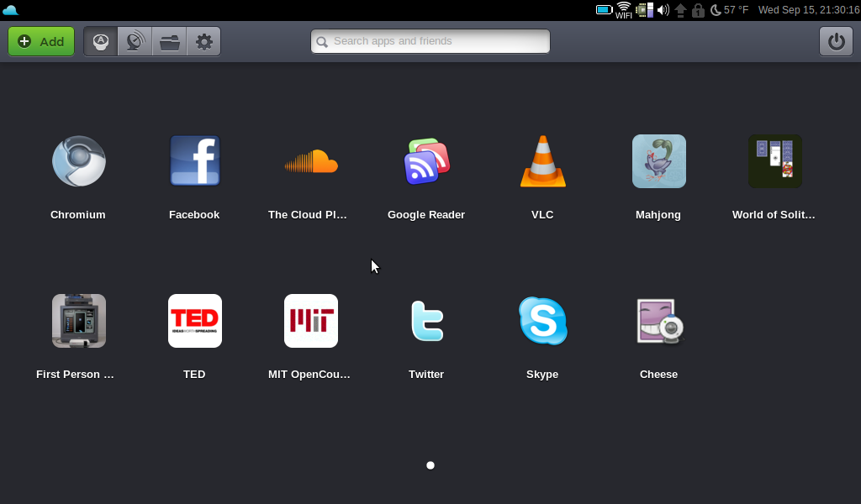Open the SoundCloud app icon
Viewport: 861px width, 504px height.
310,161
